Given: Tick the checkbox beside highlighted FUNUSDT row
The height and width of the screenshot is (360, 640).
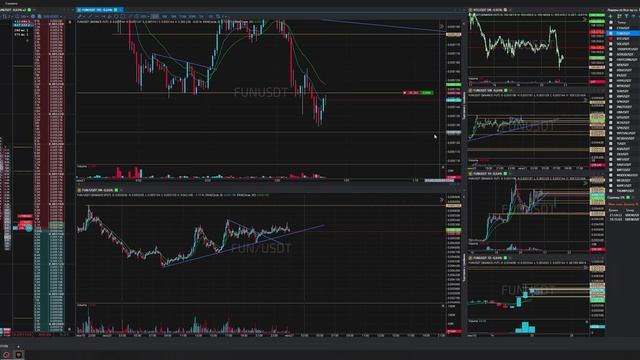Looking at the screenshot, I should 611,33.
